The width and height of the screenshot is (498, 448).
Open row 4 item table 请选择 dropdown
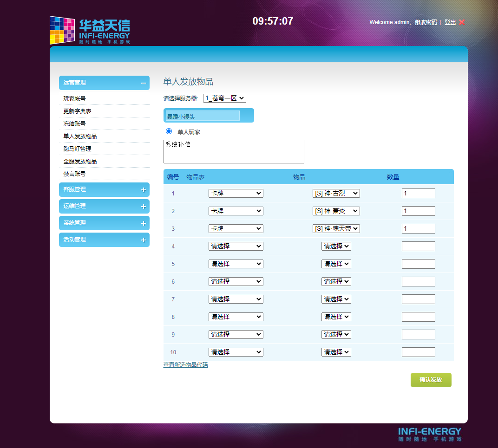click(236, 246)
